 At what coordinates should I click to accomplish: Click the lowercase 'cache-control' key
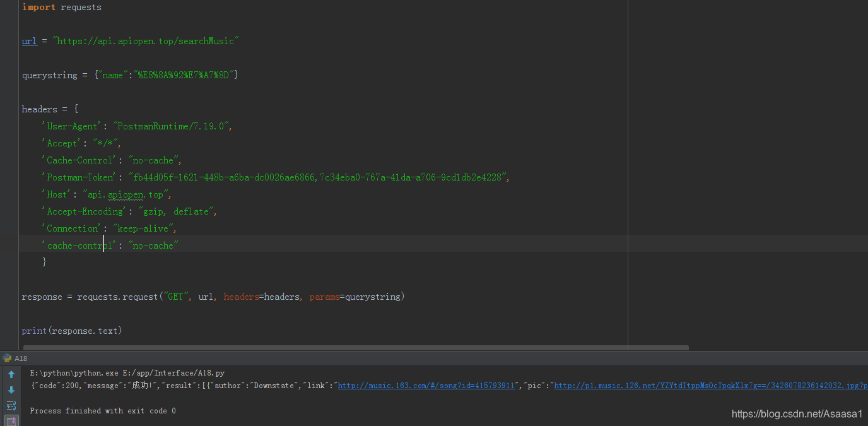pos(79,246)
